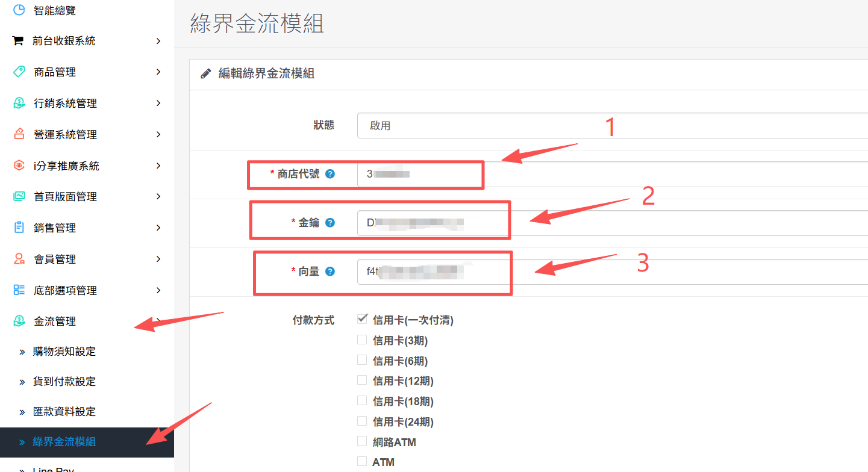
Task: Enable 信用卡(3期) installment checkbox
Action: point(362,340)
